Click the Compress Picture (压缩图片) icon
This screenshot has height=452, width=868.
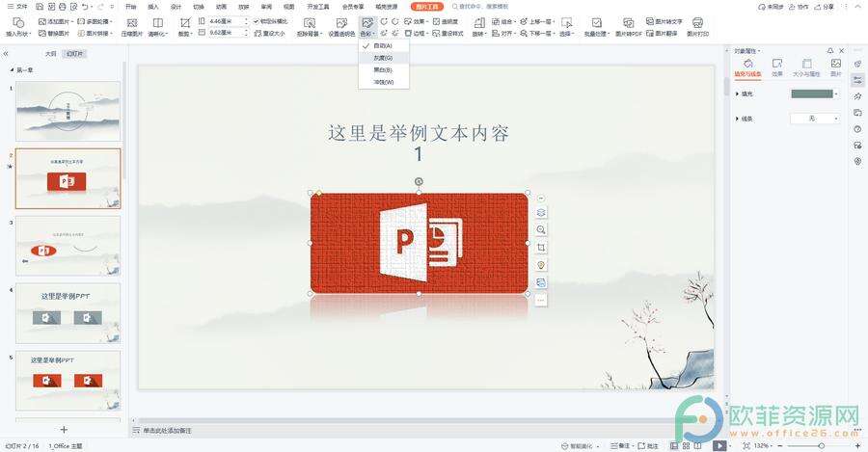point(132,23)
